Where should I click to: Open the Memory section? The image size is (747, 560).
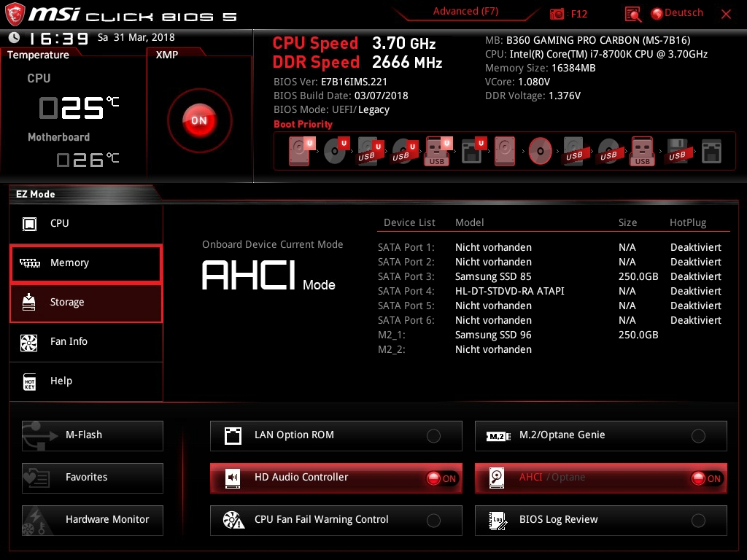86,262
